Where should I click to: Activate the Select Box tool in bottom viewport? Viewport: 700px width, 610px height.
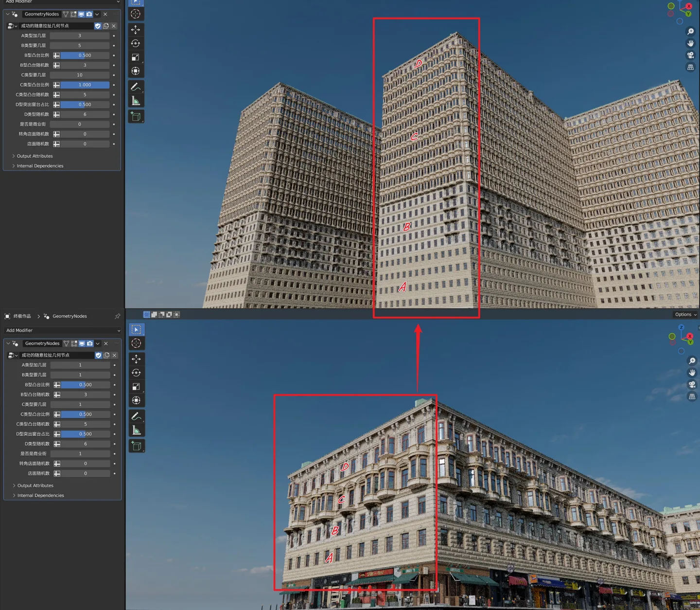pos(136,329)
